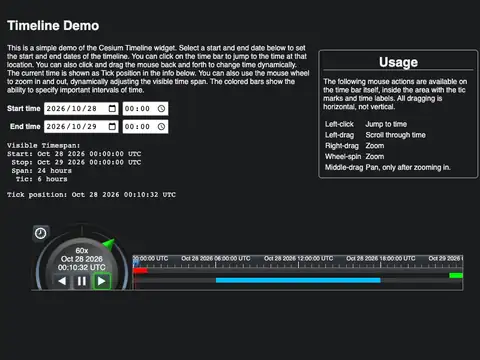Click the 60x speed readout on the clock dial
This screenshot has height=360, width=480.
[82, 250]
